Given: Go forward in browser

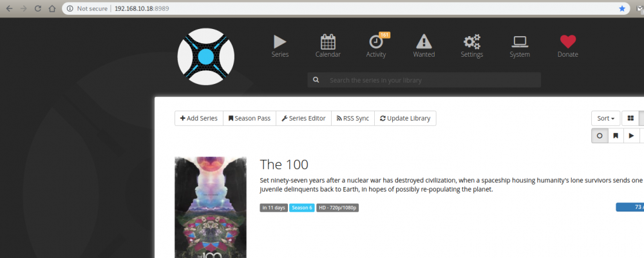Looking at the screenshot, I should click(23, 8).
